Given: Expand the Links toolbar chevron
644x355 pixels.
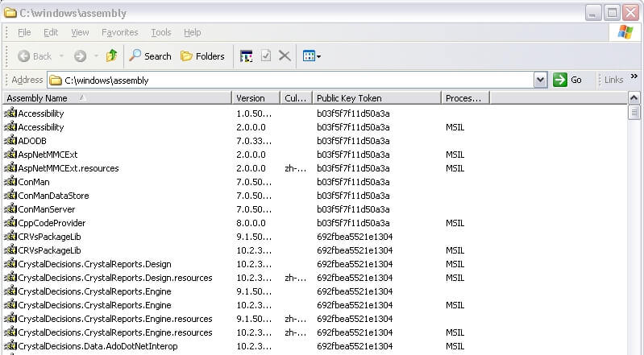Looking at the screenshot, I should click(634, 76).
